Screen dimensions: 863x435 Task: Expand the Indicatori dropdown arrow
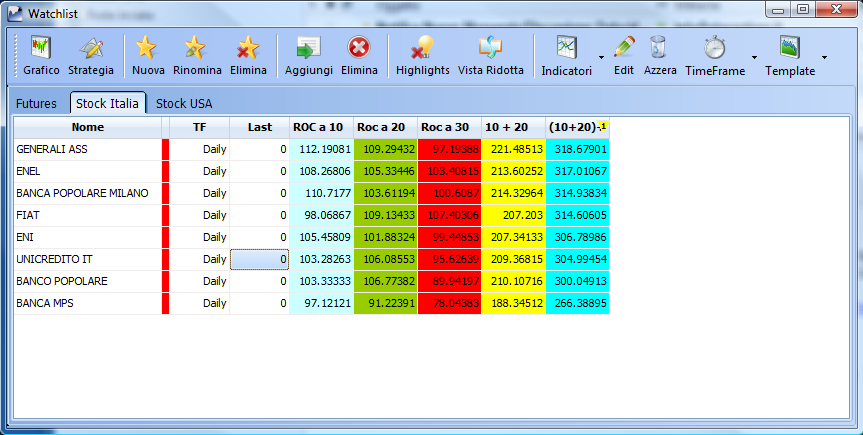601,57
